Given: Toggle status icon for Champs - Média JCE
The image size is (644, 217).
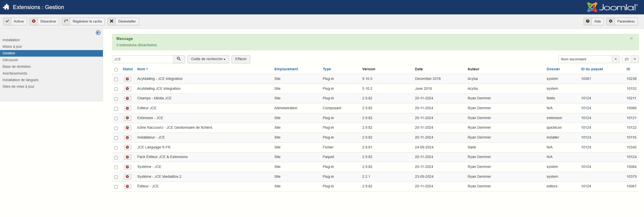Looking at the screenshot, I should pos(128,98).
